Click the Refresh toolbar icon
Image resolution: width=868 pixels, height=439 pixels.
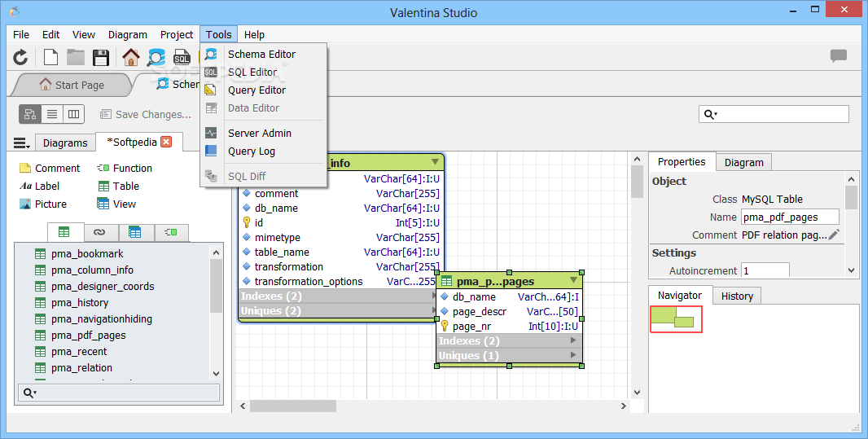[20, 57]
